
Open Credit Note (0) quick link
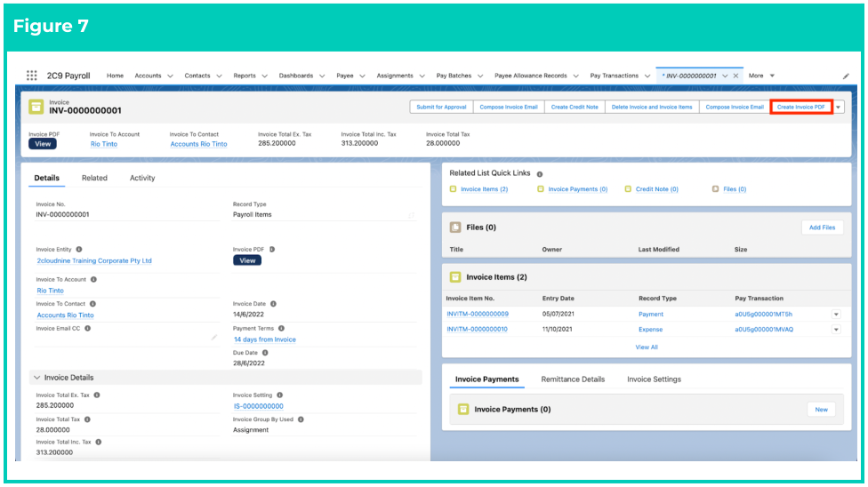click(657, 189)
